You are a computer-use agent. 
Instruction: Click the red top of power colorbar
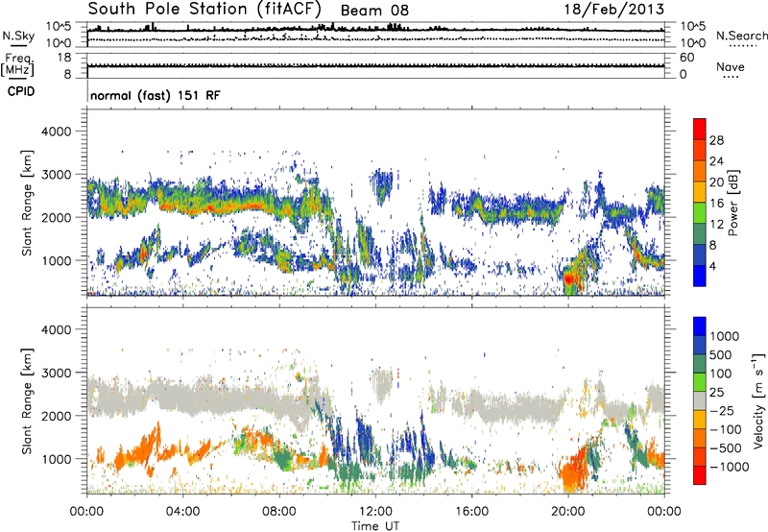click(x=700, y=129)
